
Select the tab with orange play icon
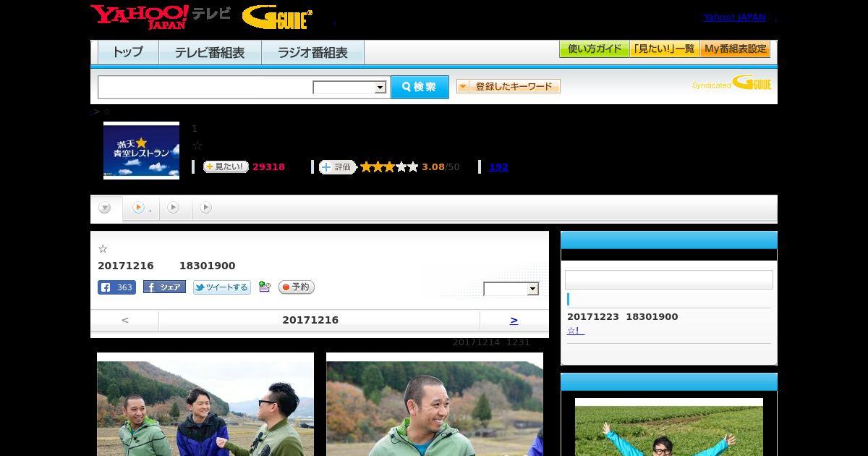[x=140, y=208]
